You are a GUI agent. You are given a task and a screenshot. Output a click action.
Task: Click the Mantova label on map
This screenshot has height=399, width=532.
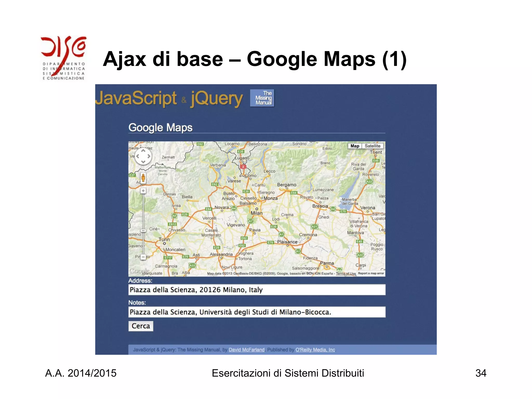(x=356, y=233)
